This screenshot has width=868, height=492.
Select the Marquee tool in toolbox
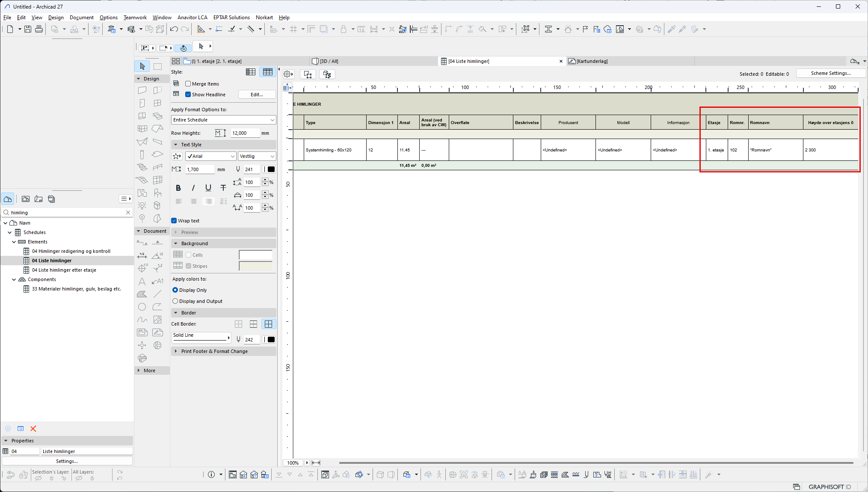point(158,66)
